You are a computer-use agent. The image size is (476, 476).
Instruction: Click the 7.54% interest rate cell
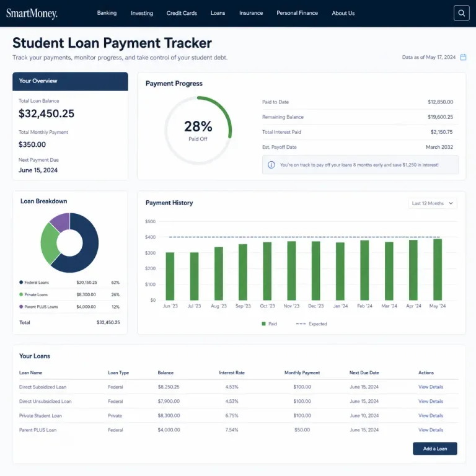click(x=232, y=430)
